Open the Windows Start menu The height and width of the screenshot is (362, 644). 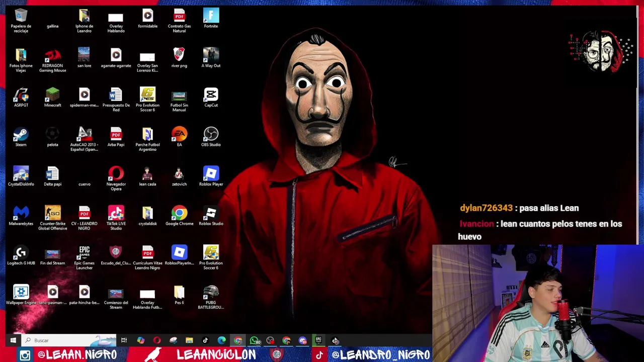tap(13, 340)
